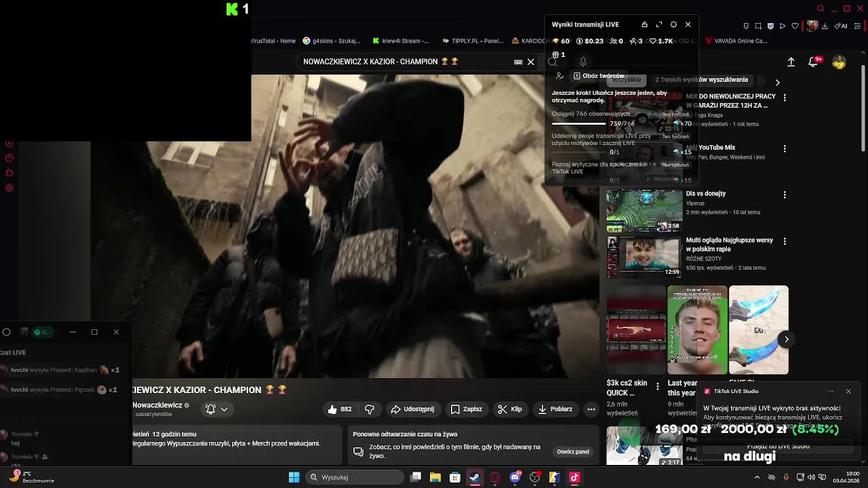Open YouTube notifications bell with 9+ badge
The width and height of the screenshot is (868, 488).
click(814, 62)
